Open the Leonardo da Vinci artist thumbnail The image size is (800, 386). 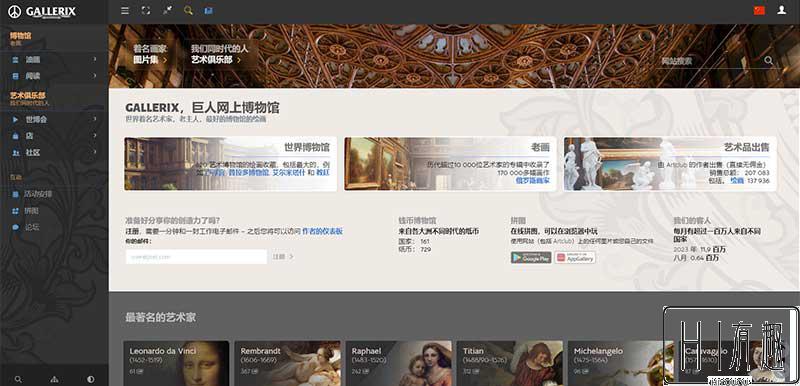tap(176, 363)
